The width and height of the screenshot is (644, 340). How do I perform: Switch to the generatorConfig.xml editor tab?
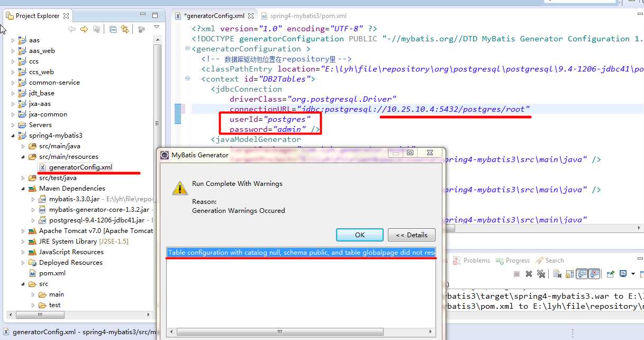point(214,16)
